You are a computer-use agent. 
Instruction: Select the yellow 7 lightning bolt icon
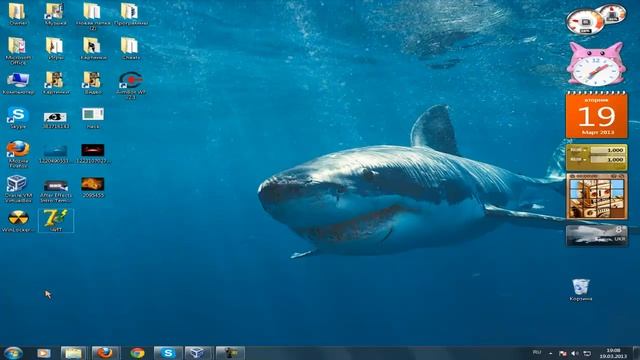click(56, 220)
